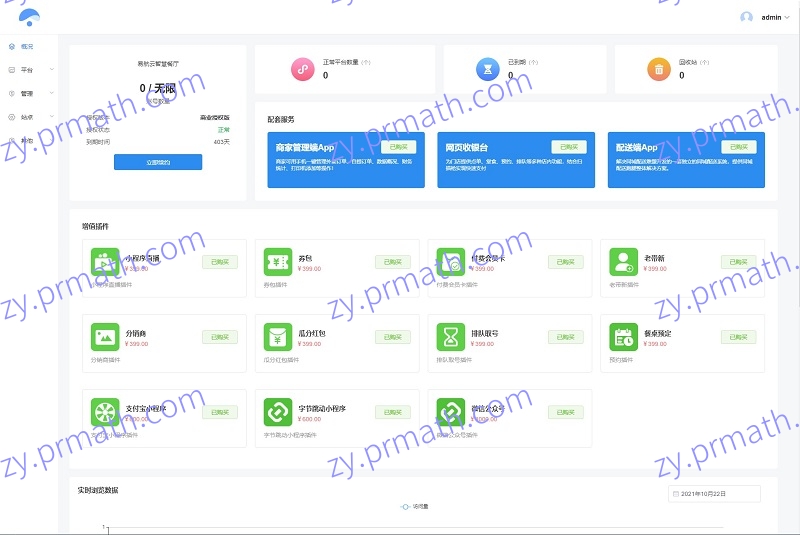Expand the 站点 menu chevron
Viewport: 800px width, 535px height.
(52, 116)
